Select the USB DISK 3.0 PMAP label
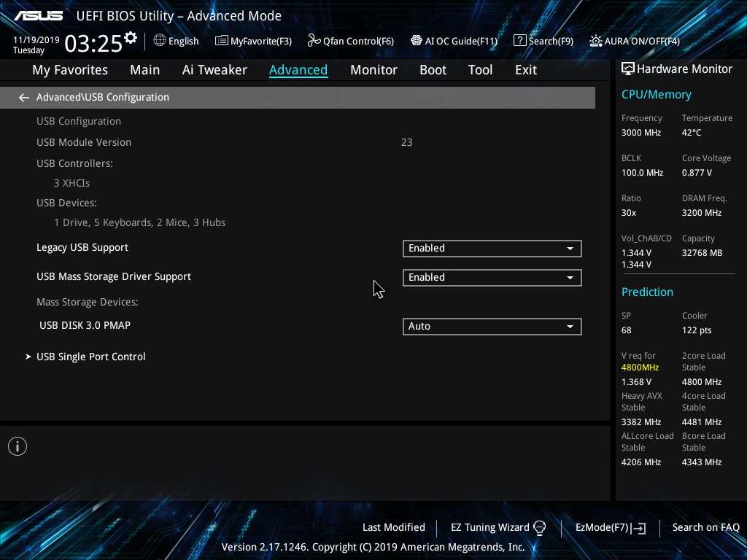Viewport: 747px width, 560px height. pos(85,325)
